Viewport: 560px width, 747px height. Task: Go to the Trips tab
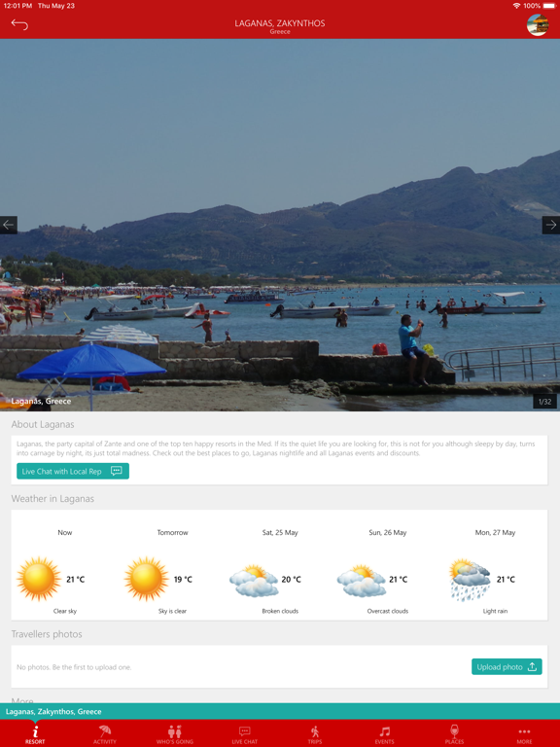coord(315,734)
